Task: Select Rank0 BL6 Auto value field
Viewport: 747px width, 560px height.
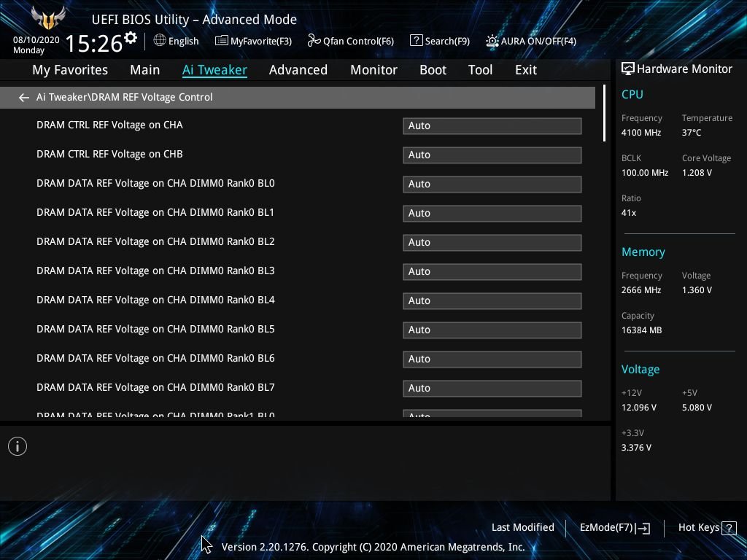Action: click(492, 359)
